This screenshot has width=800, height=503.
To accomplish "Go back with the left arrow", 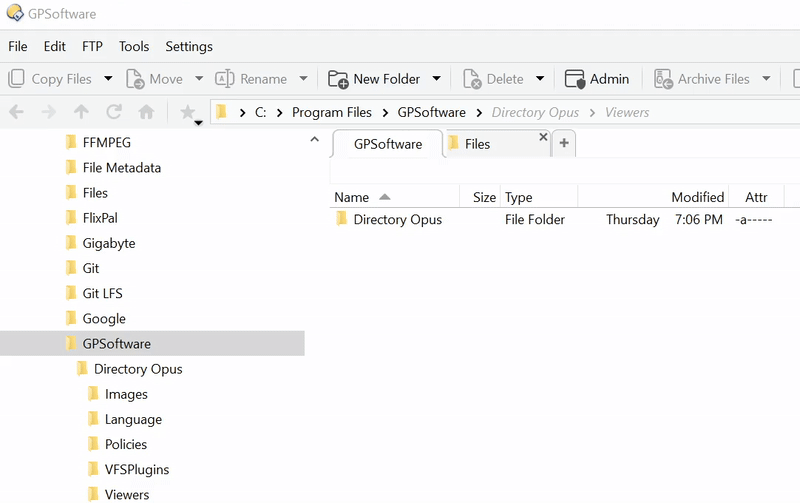I will coord(16,112).
